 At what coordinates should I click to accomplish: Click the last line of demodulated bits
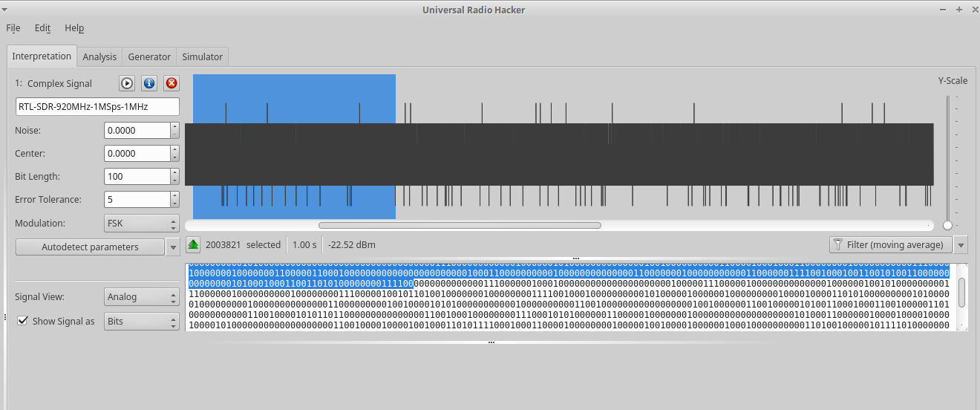pyautogui.click(x=569, y=325)
